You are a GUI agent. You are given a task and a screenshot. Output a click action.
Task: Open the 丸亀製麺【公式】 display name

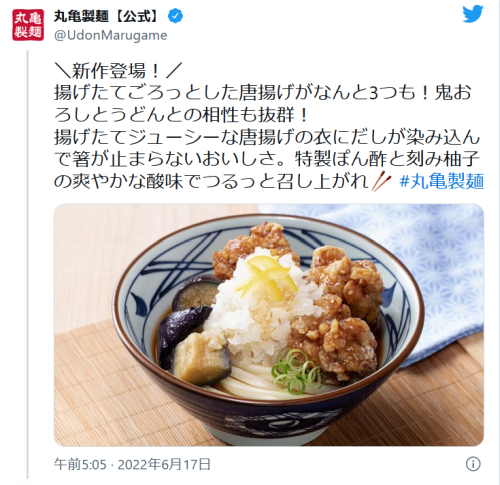coord(108,16)
